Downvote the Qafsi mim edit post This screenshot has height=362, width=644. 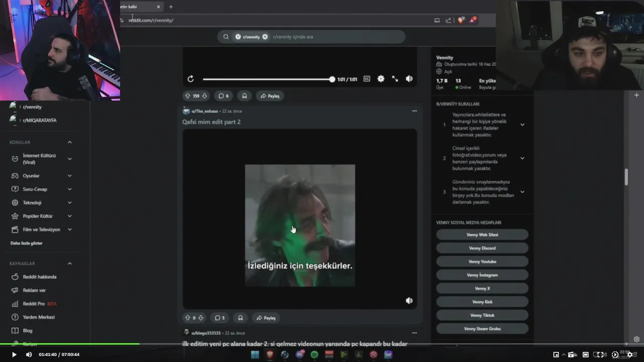pos(201,318)
